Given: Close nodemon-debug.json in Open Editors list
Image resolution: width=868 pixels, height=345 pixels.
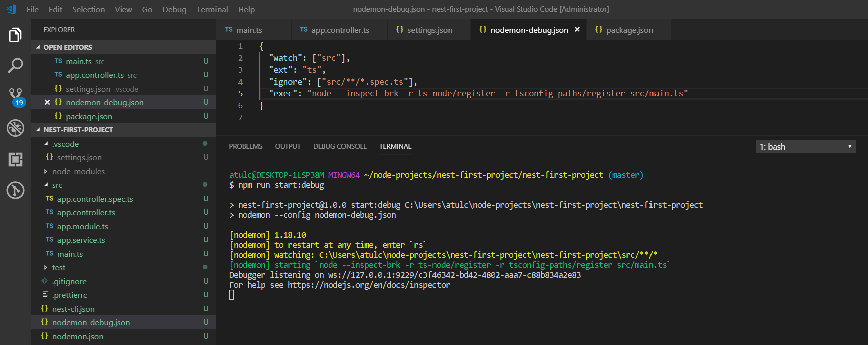Looking at the screenshot, I should 47,102.
